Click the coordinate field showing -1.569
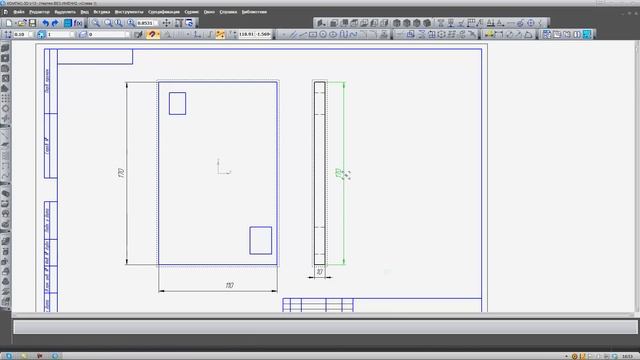The width and height of the screenshot is (640, 360). [x=263, y=34]
